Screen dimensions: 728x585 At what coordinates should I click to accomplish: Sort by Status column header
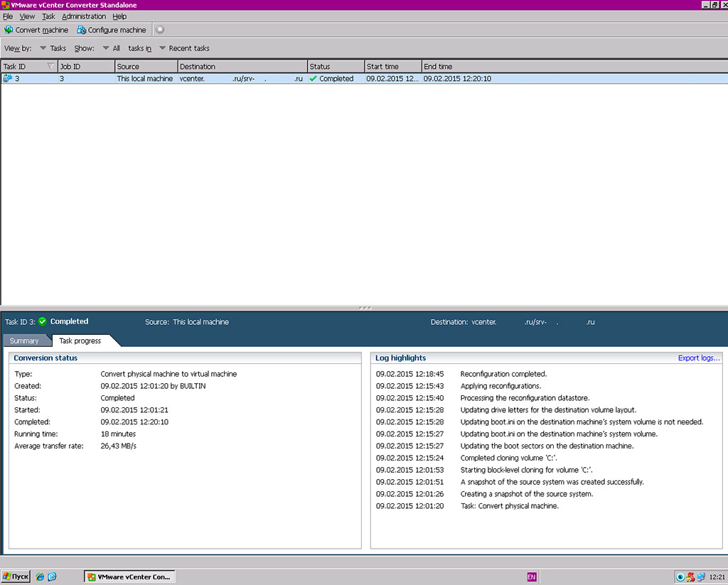pos(336,66)
